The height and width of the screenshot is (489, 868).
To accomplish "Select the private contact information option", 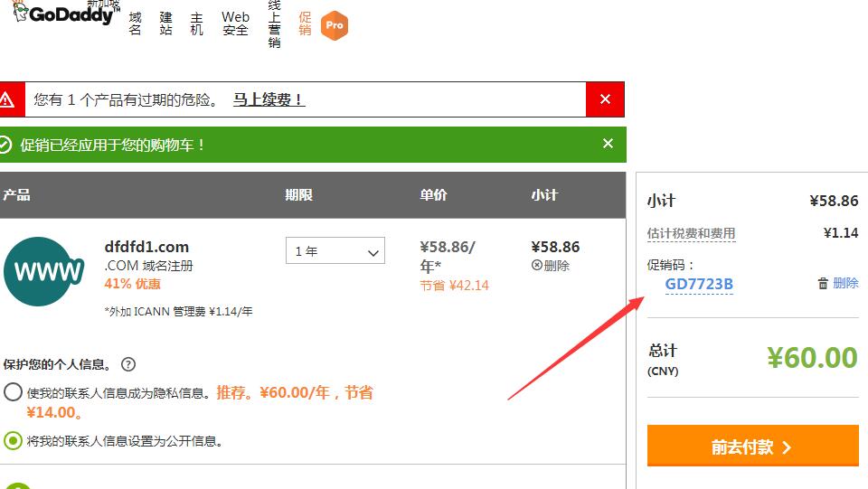I will coord(13,392).
